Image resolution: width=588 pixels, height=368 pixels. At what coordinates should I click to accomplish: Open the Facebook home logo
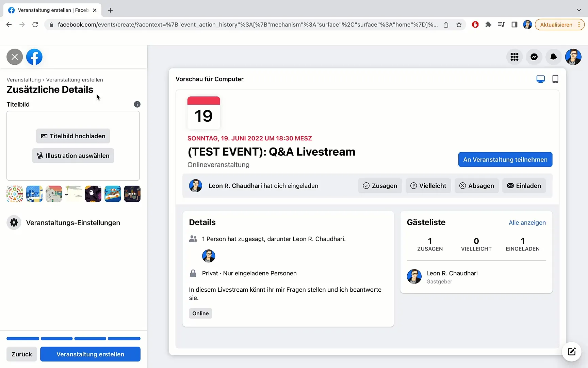34,57
